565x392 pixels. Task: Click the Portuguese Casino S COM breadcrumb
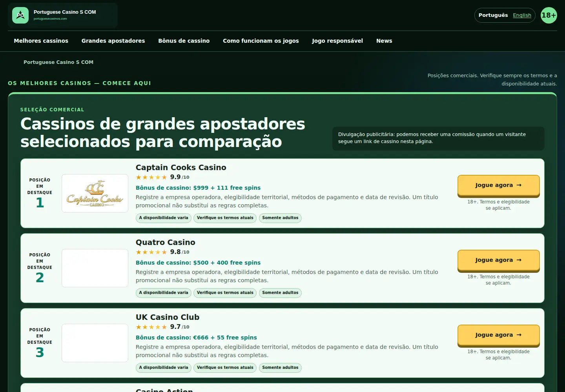coord(58,62)
